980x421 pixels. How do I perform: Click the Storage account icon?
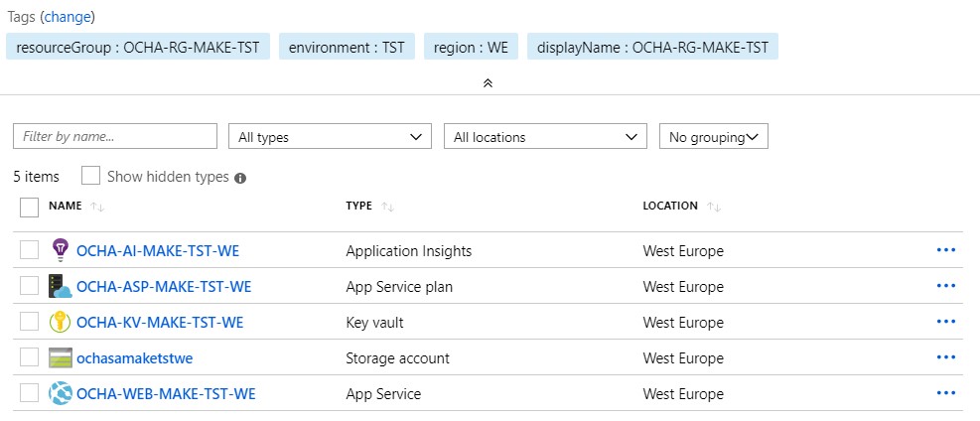[61, 357]
